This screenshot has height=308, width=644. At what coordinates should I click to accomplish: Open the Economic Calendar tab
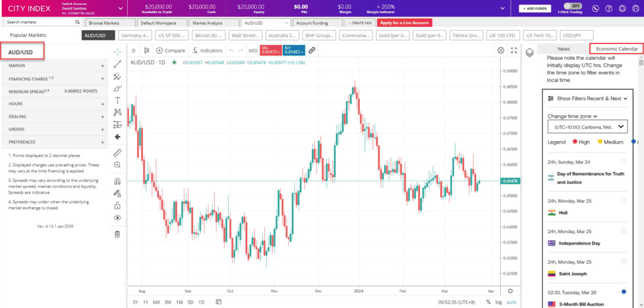617,49
